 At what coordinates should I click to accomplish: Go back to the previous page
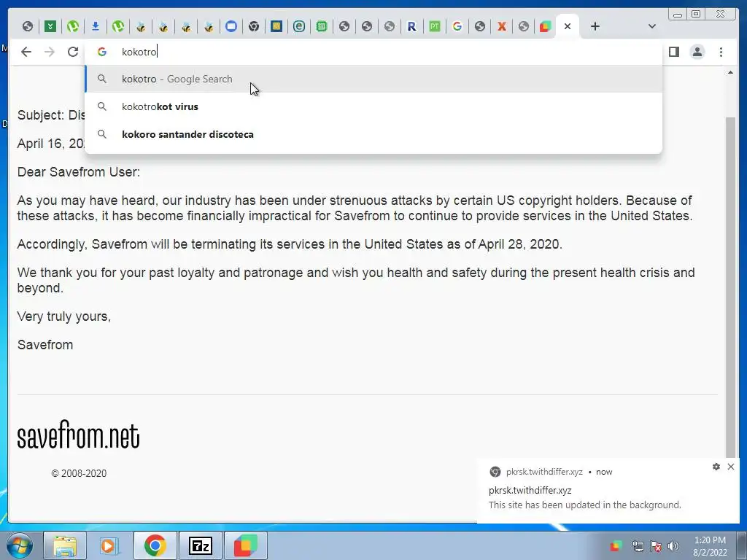[26, 52]
